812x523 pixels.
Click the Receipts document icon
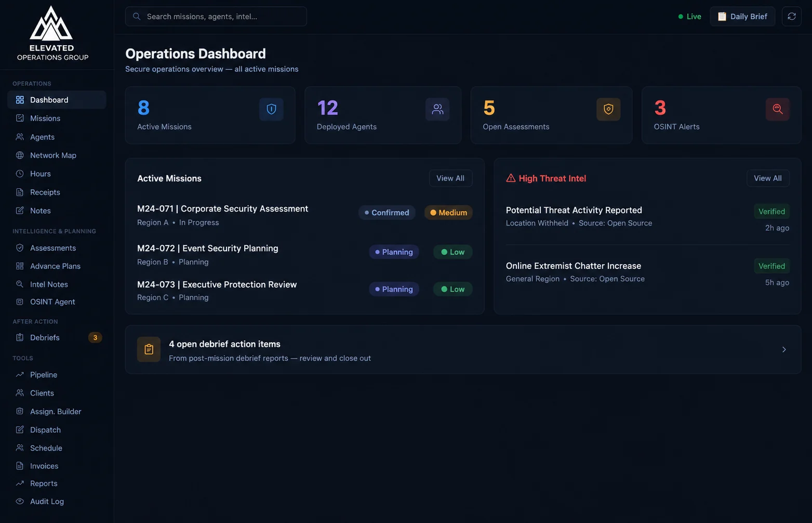[x=20, y=192]
